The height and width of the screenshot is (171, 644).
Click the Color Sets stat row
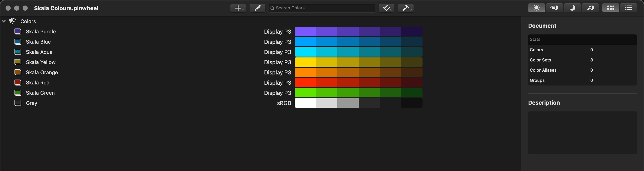tap(582, 60)
